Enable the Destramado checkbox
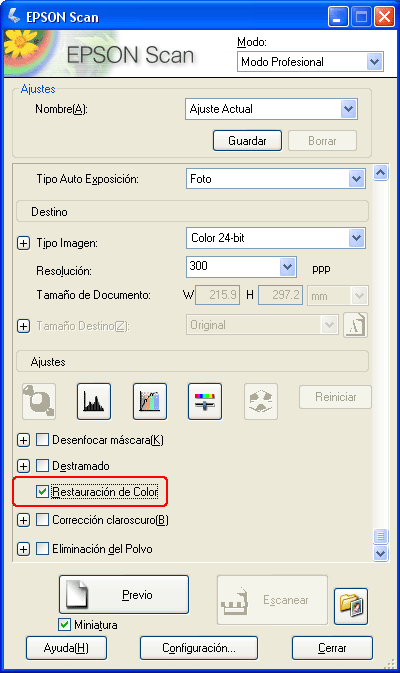The height and width of the screenshot is (673, 400). tap(42, 465)
